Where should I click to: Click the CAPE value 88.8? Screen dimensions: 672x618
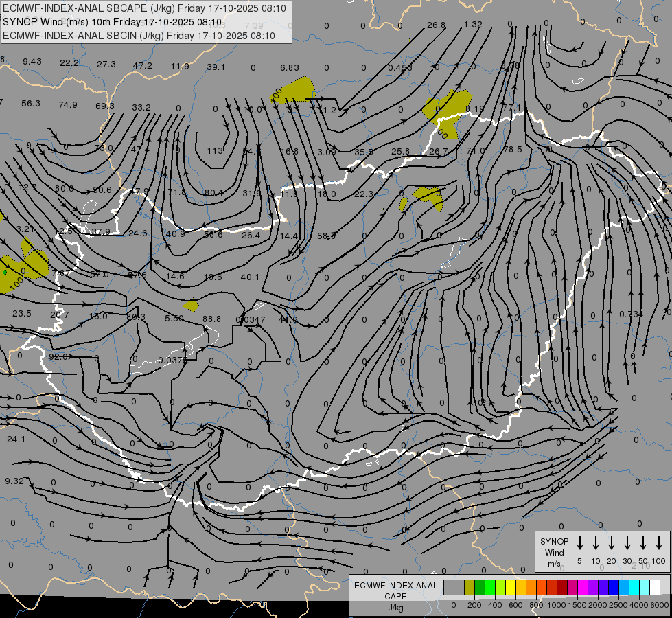[211, 319]
